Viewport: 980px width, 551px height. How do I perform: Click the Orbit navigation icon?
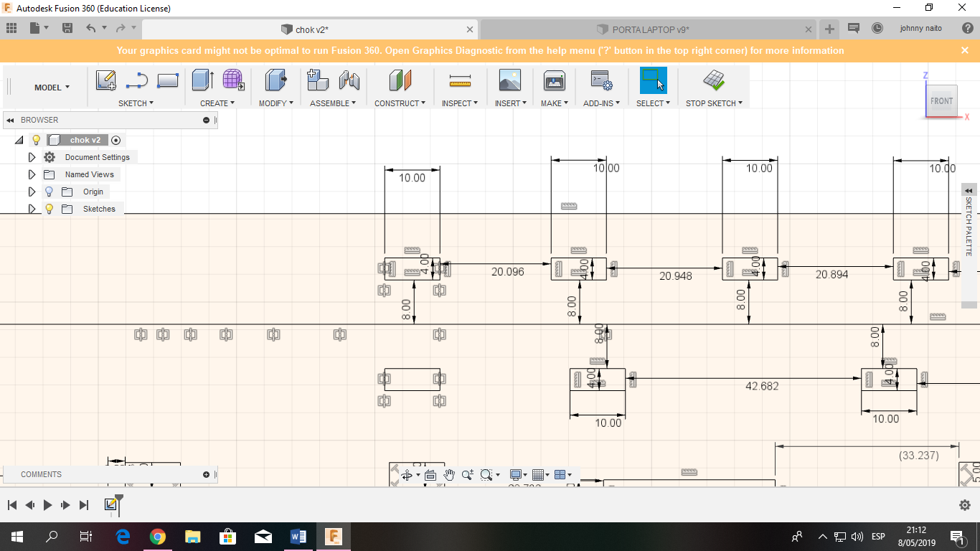coord(407,475)
